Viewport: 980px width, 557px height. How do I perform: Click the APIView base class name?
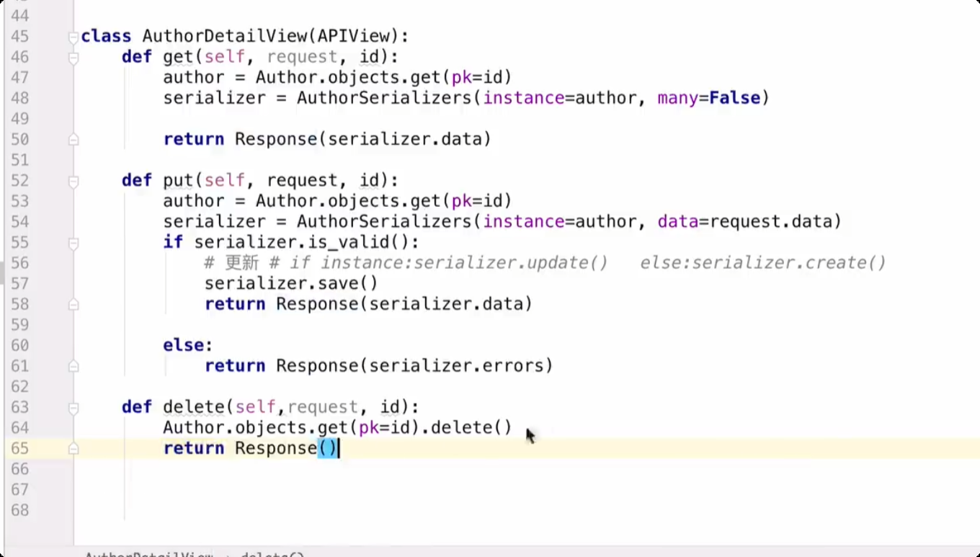coord(352,36)
